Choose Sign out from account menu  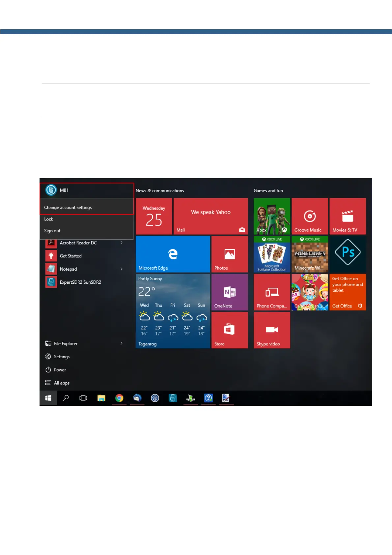[x=52, y=231]
